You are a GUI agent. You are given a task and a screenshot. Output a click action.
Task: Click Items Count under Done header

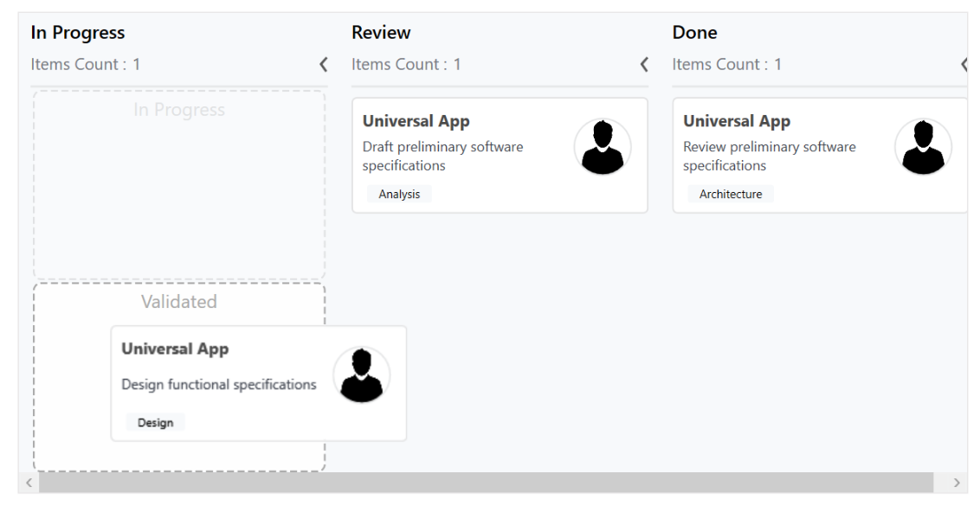tap(727, 64)
